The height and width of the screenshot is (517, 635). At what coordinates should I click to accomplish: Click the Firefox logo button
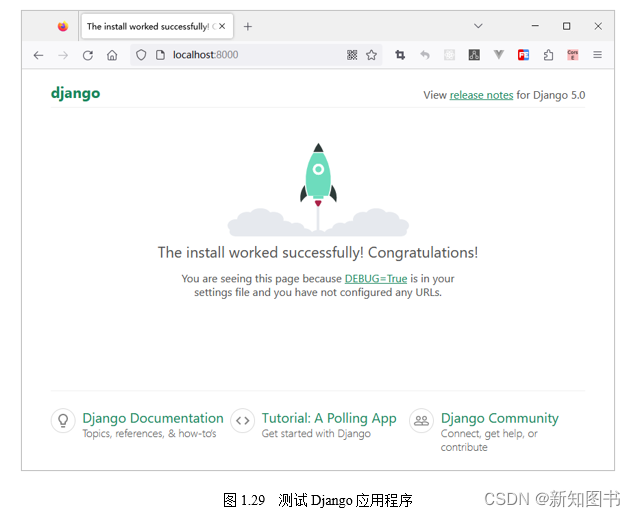coord(63,26)
